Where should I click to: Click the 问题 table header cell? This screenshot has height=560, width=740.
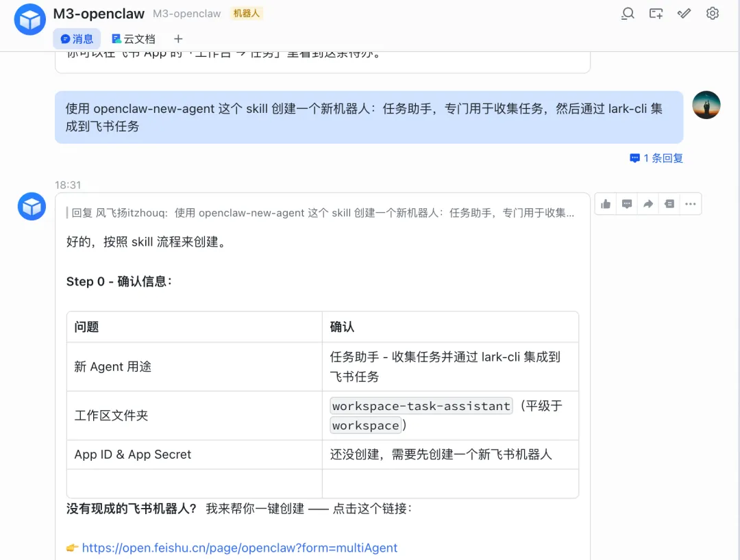[x=195, y=327]
